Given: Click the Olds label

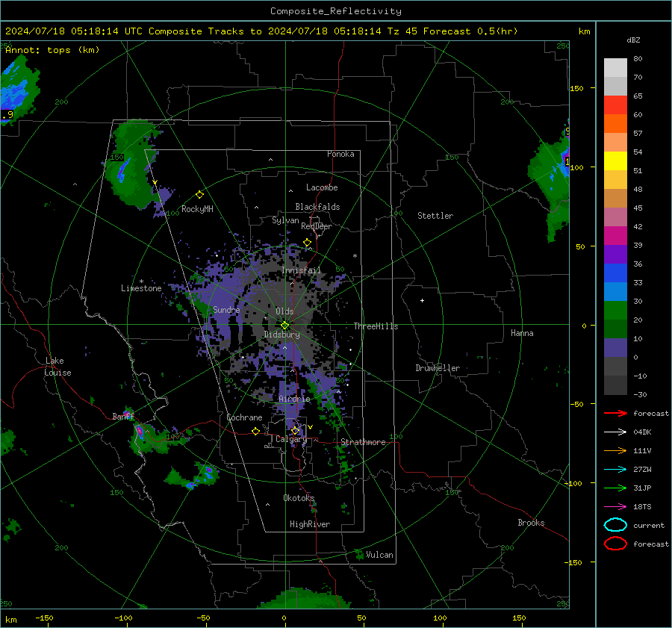Looking at the screenshot, I should 284,311.
